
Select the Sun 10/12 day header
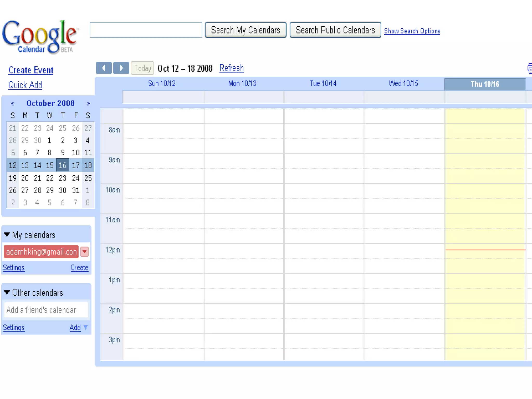click(162, 84)
